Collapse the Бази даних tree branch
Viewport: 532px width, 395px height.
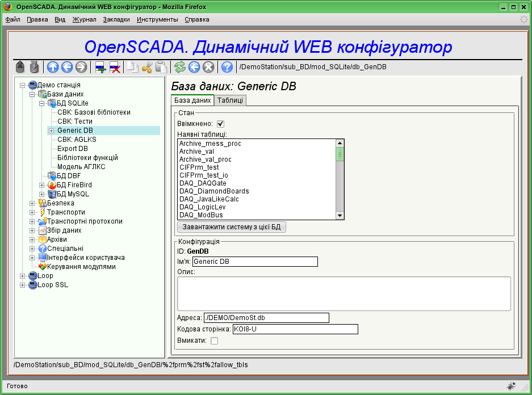[x=32, y=94]
